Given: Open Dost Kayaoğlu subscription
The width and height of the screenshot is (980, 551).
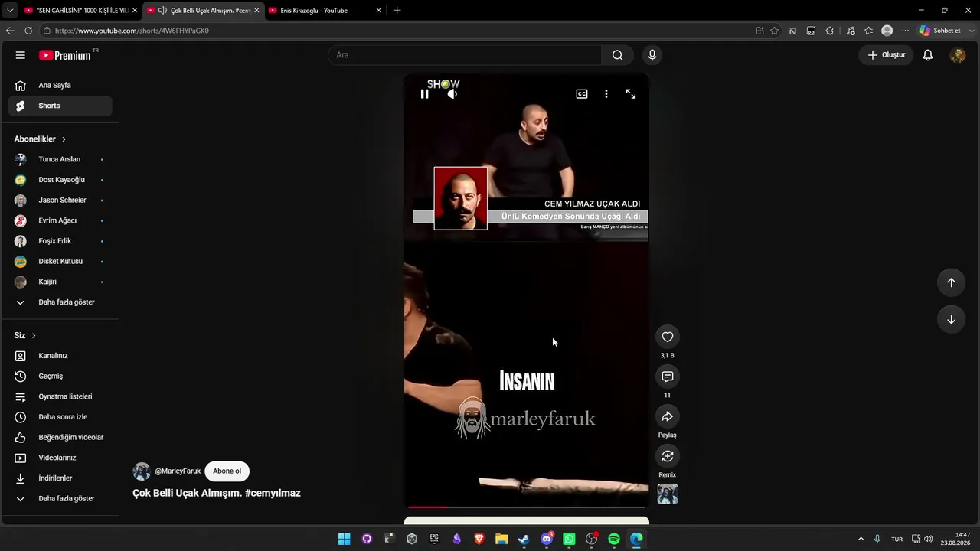Looking at the screenshot, I should 60,180.
